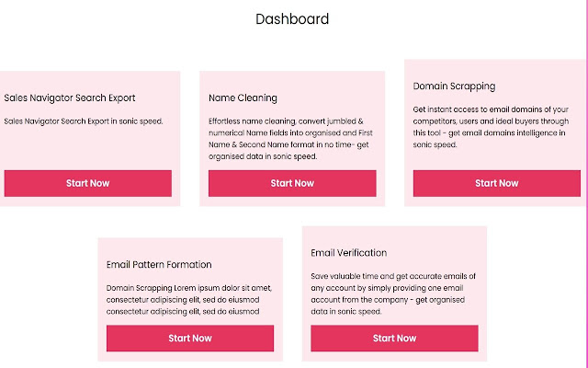
Task: Select the Sales Navigator Search Export title
Action: coord(70,98)
